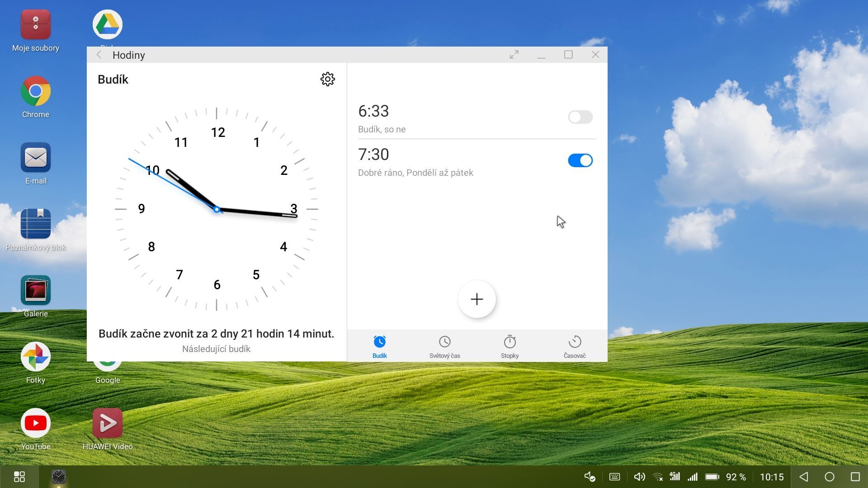Enable the 6:33 alarm switch
Image resolution: width=868 pixels, height=488 pixels.
[580, 117]
